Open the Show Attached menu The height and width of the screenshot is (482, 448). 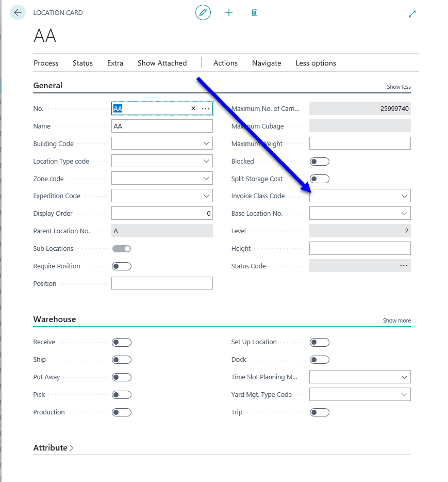tap(162, 63)
